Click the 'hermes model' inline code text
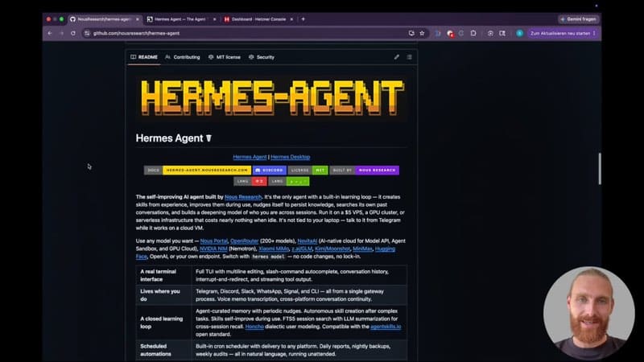Viewport: 644px width, 362px height. pyautogui.click(x=268, y=257)
